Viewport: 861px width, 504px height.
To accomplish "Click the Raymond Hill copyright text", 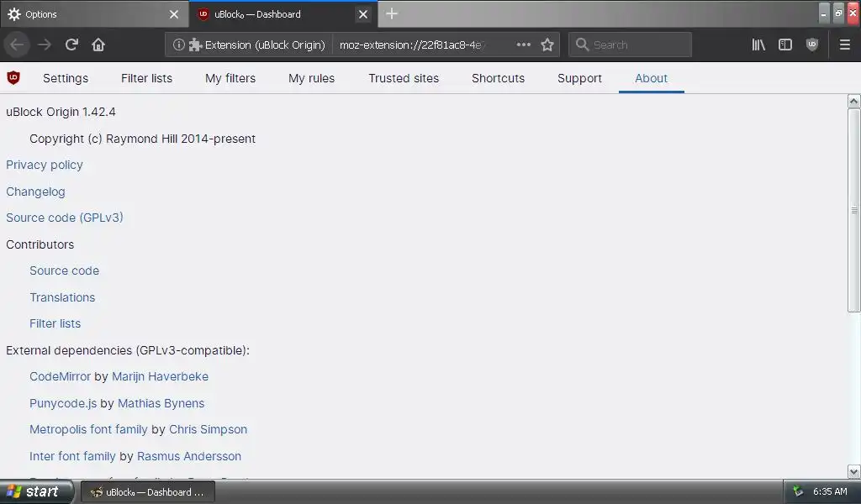I will click(143, 139).
